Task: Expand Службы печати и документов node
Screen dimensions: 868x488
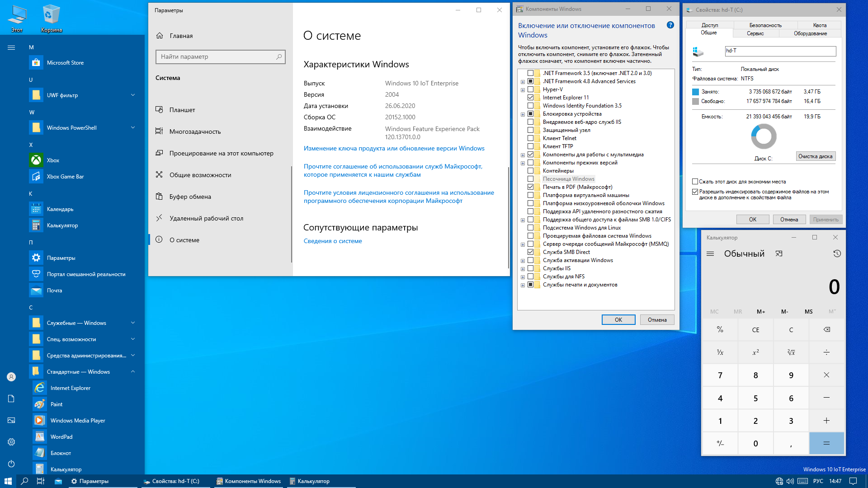Action: pos(523,285)
